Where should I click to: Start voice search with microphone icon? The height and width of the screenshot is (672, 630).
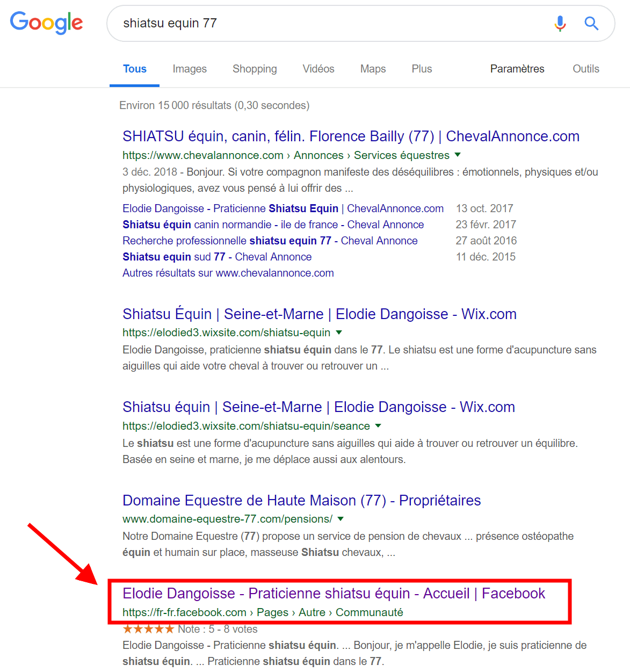pos(560,23)
